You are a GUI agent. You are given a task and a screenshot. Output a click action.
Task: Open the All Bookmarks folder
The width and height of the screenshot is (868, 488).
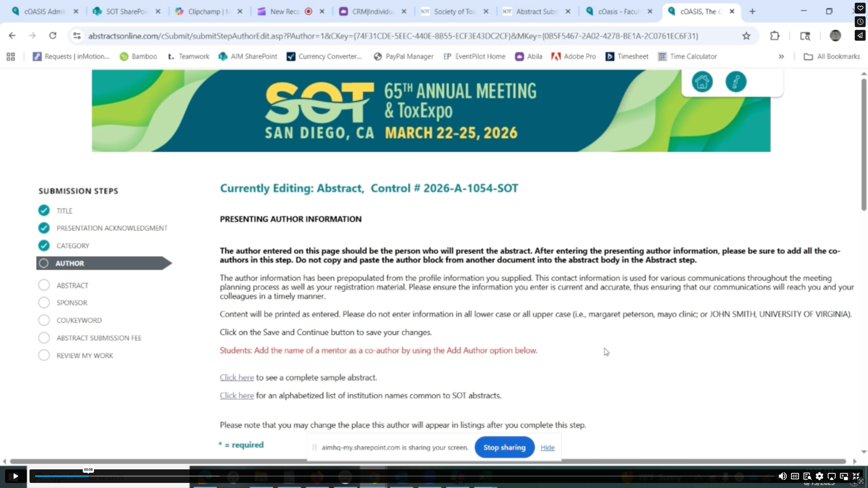pos(831,57)
